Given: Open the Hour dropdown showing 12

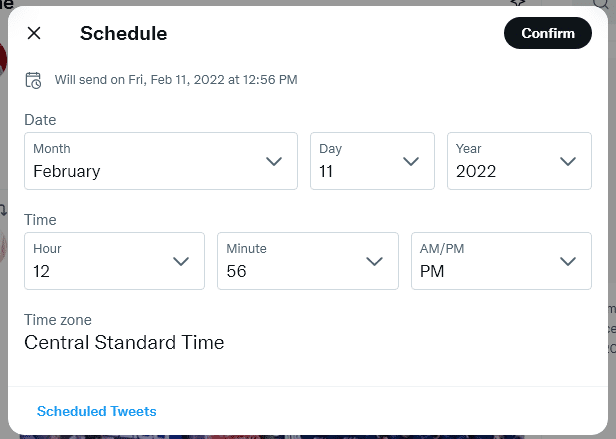Looking at the screenshot, I should [114, 261].
